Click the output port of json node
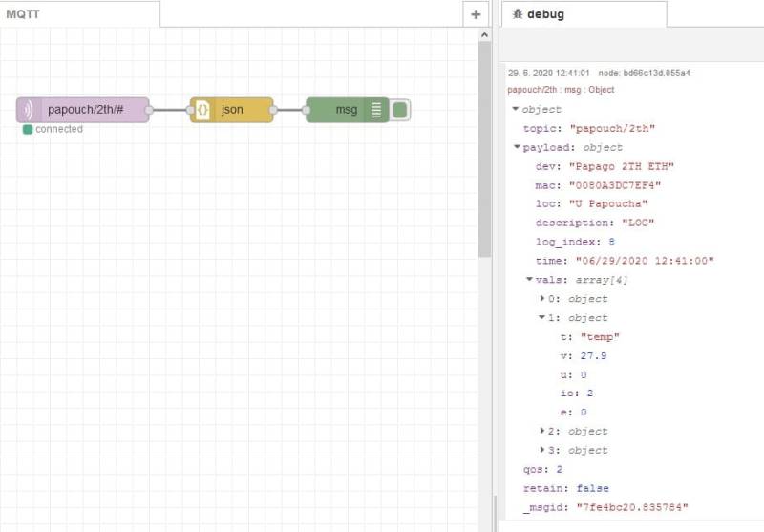The width and height of the screenshot is (764, 532). point(274,110)
